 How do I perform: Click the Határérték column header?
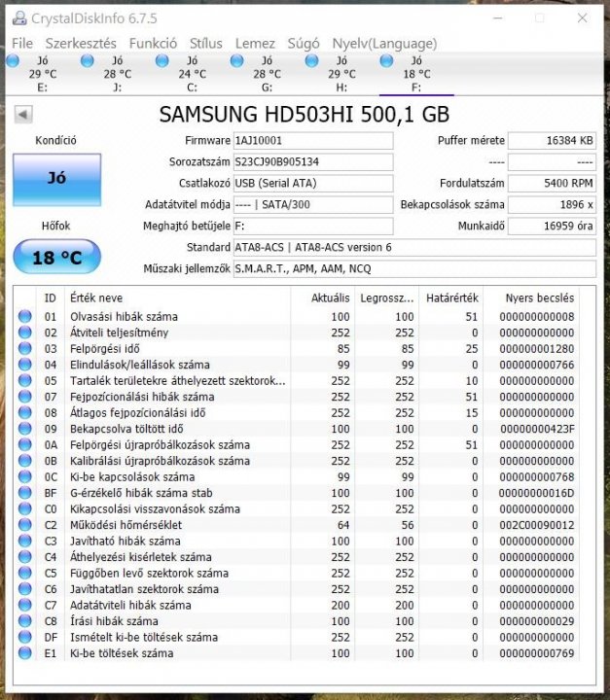[x=451, y=298]
